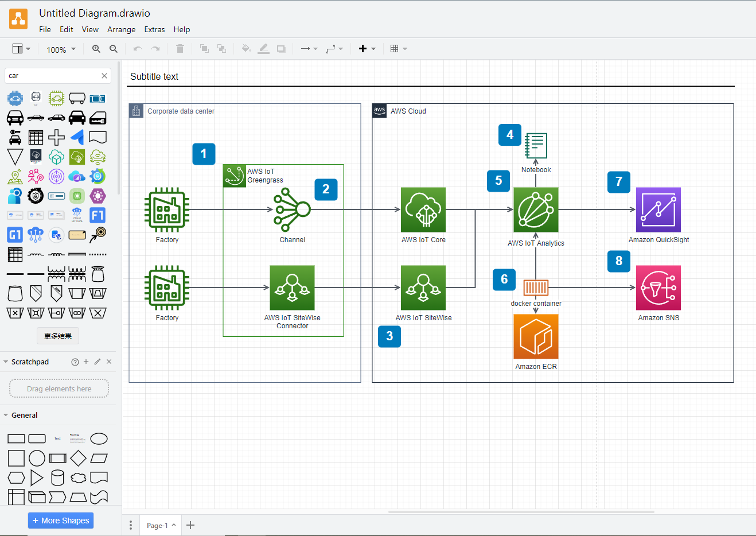Viewport: 756px width, 536px height.
Task: Pick the ellipse shape in General
Action: (x=99, y=439)
